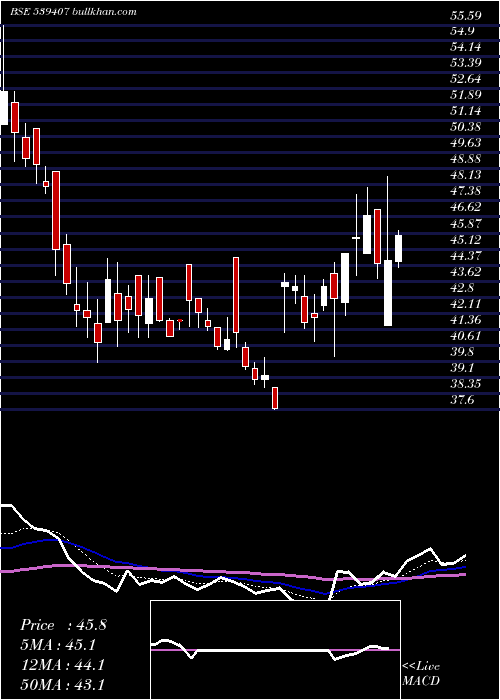Click the 45.12 price label
Image resolution: width=500 pixels, height=700 pixels.
tap(466, 240)
